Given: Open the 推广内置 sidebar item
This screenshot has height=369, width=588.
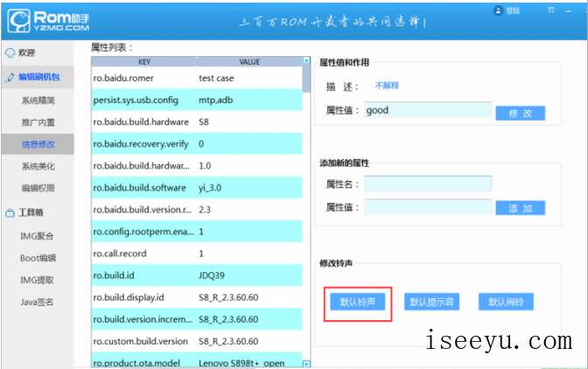Looking at the screenshot, I should (x=38, y=122).
